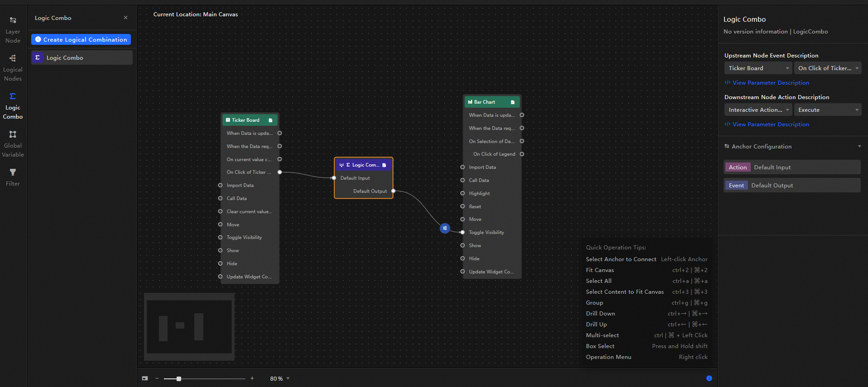This screenshot has width=868, height=387.
Task: Click Ticker Board's Show input anchor
Action: pyautogui.click(x=220, y=250)
